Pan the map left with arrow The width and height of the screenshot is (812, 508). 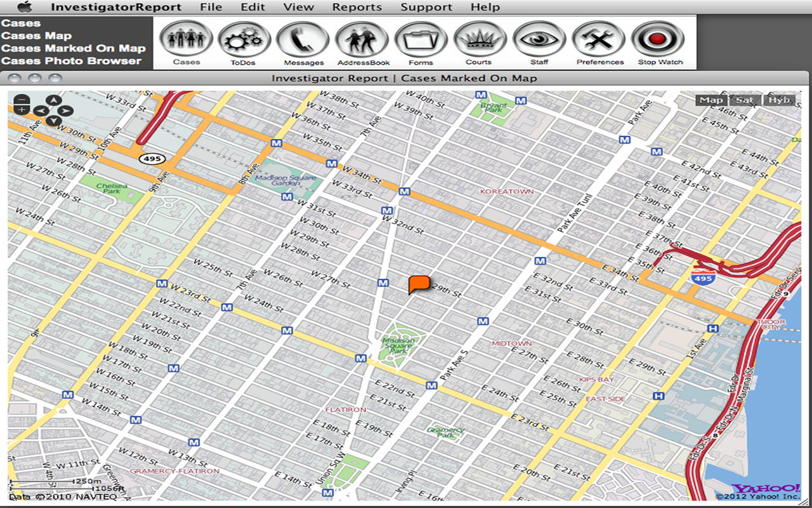click(40, 111)
